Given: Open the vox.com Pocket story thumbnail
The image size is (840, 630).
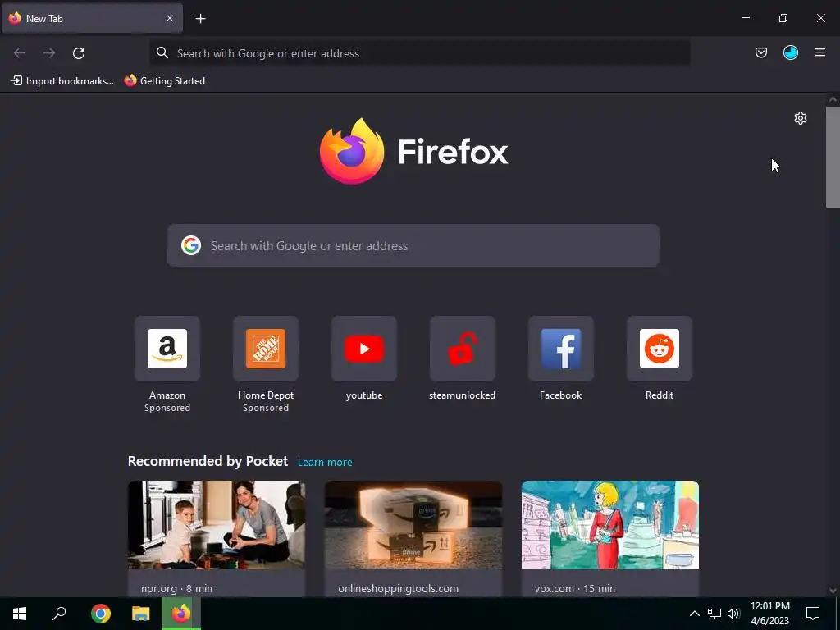Looking at the screenshot, I should [610, 525].
